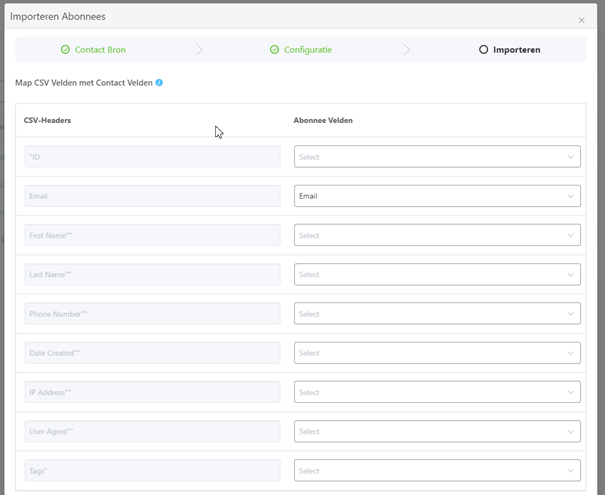Open the Phone Number field selector
The height and width of the screenshot is (495, 605).
coord(437,314)
